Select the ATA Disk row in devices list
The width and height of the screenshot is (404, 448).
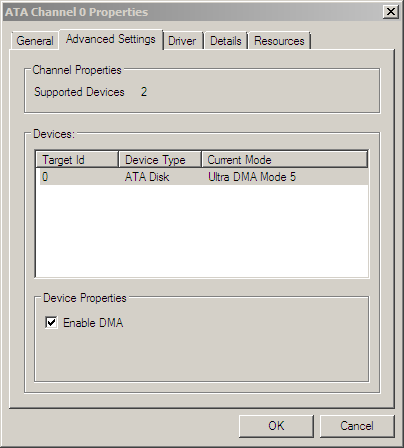point(202,177)
